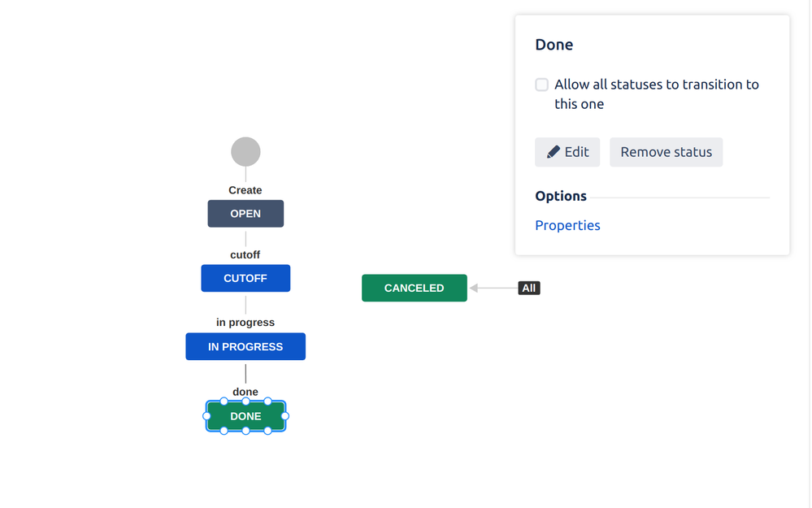Select the done transition label

pyautogui.click(x=245, y=392)
